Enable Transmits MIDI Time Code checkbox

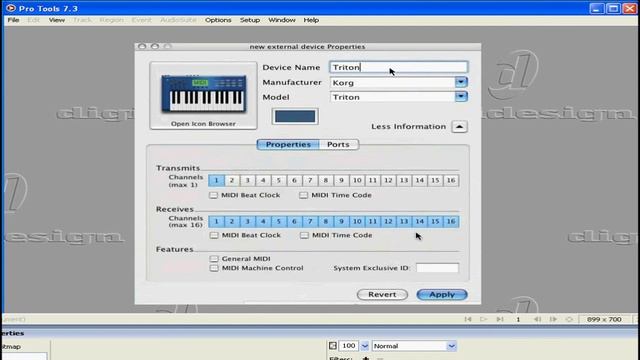point(303,195)
